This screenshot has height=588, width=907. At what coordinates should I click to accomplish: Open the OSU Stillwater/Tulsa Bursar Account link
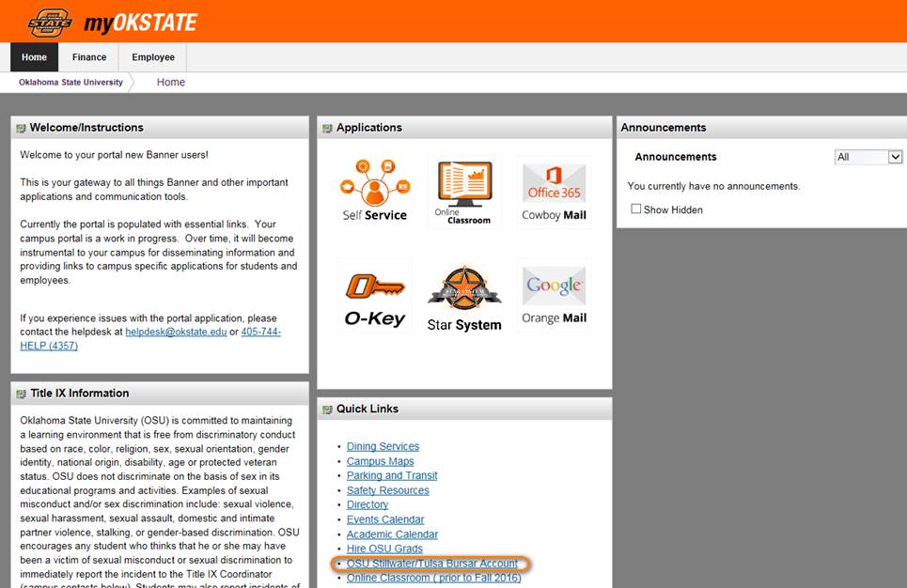[431, 563]
